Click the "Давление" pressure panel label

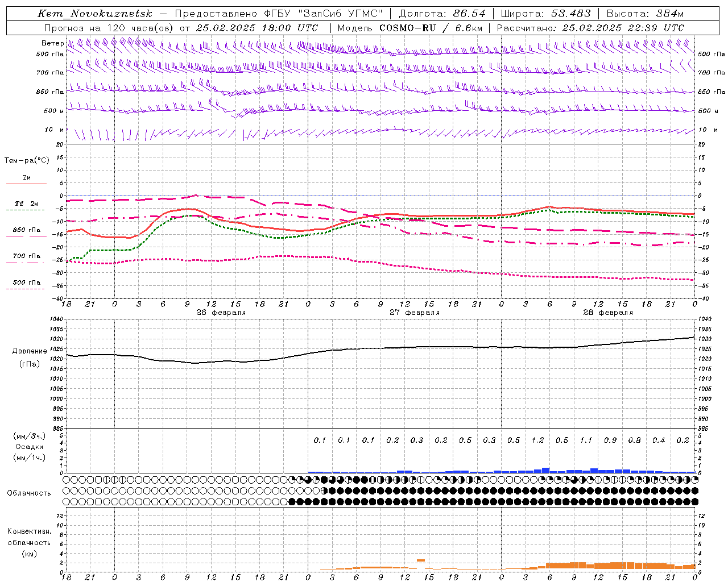pos(30,351)
